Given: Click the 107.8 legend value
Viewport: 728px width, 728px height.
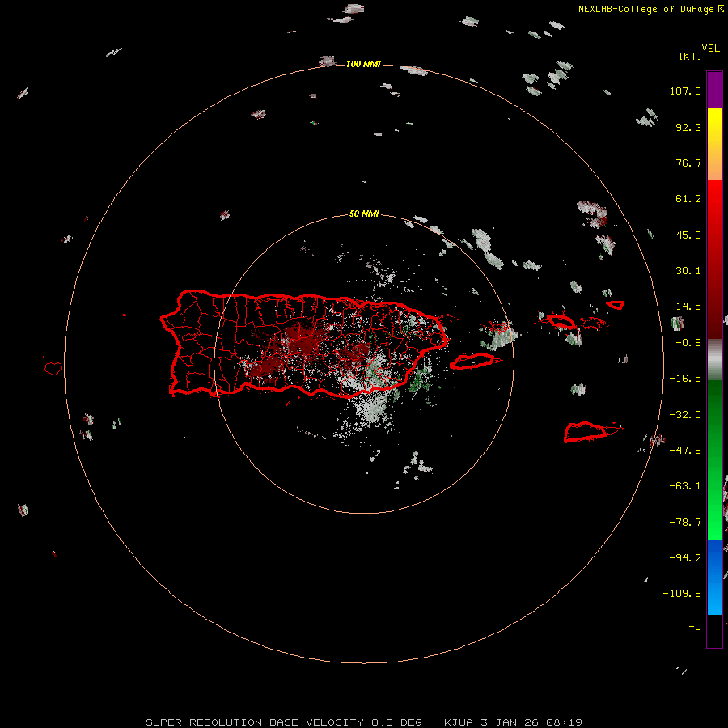Looking at the screenshot, I should point(685,91).
